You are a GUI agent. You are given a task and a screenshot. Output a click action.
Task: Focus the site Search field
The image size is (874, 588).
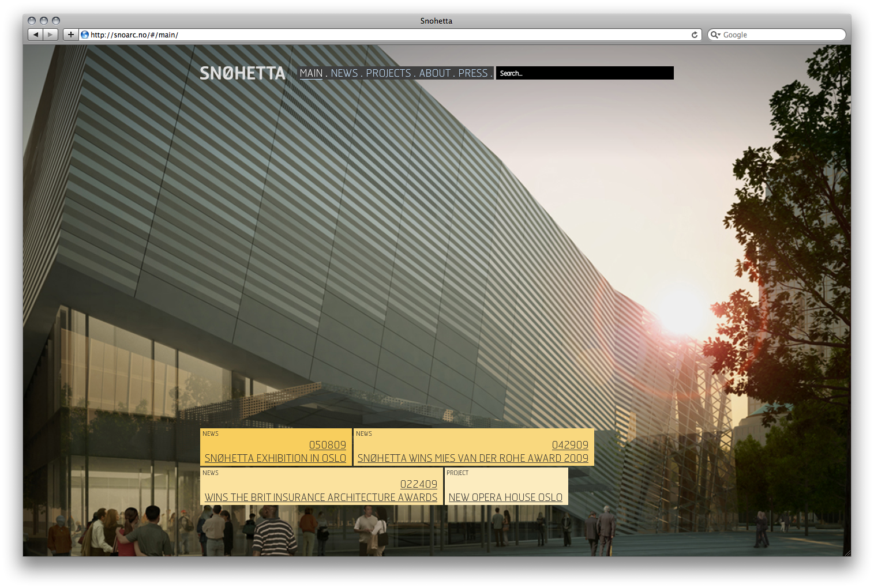[x=584, y=73]
